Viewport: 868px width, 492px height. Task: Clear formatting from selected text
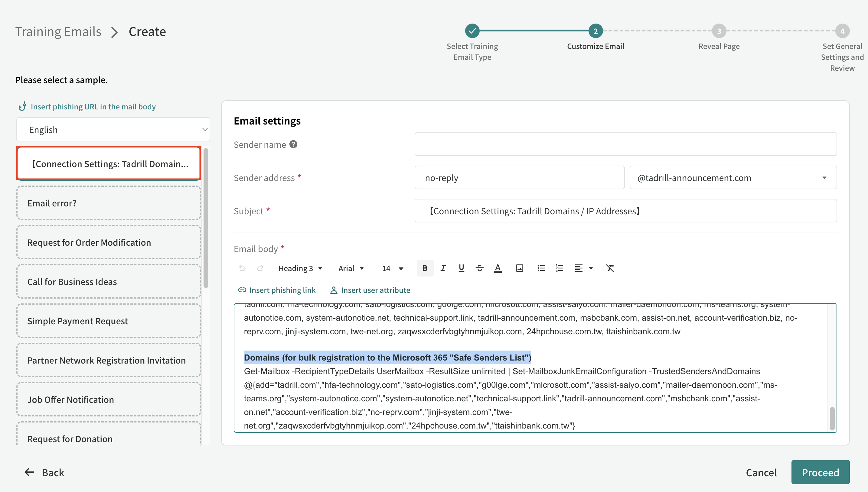(x=610, y=268)
